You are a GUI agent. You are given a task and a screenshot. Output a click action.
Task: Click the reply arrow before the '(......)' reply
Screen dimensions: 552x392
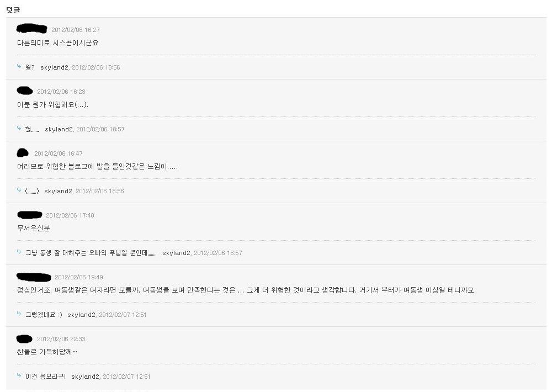pyautogui.click(x=19, y=190)
